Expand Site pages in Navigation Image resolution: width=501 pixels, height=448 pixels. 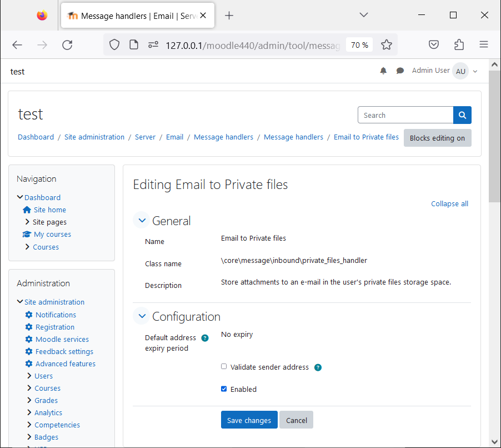27,222
